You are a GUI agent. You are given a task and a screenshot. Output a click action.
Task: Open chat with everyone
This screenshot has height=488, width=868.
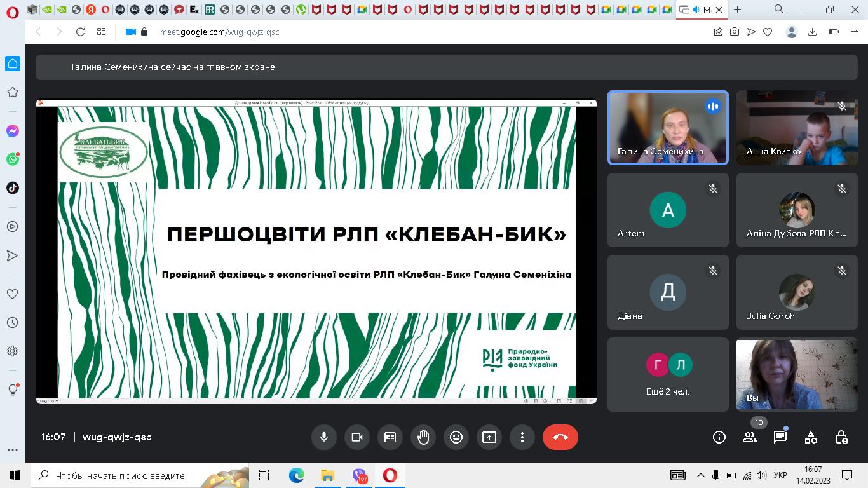click(x=780, y=437)
